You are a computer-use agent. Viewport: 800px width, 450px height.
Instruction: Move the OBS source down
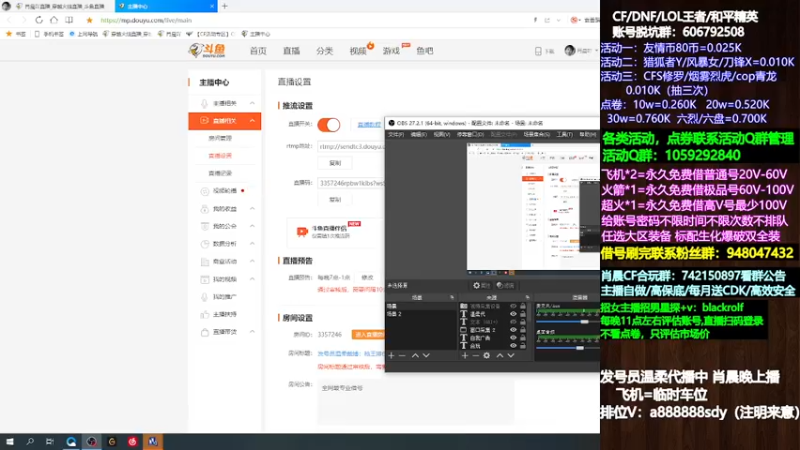[x=511, y=356]
